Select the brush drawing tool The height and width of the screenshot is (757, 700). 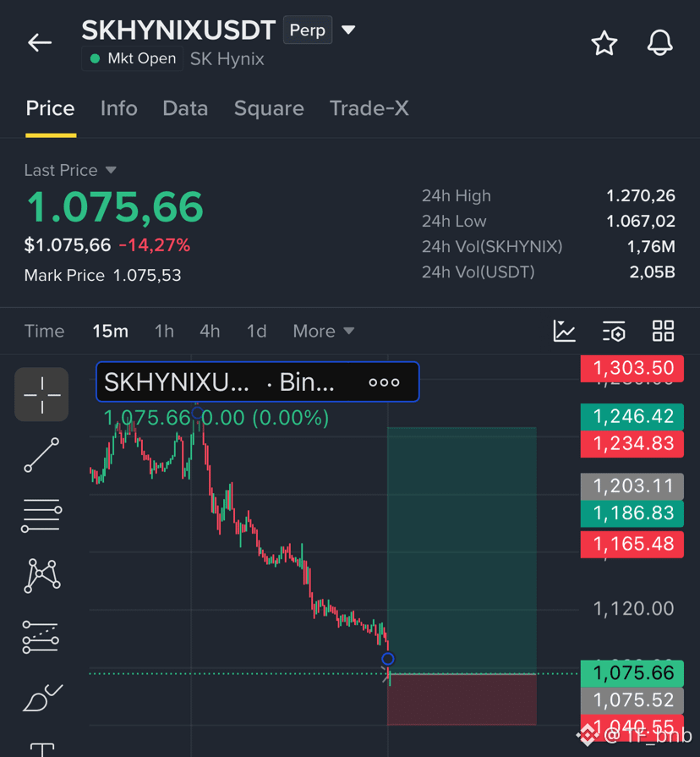(x=41, y=698)
